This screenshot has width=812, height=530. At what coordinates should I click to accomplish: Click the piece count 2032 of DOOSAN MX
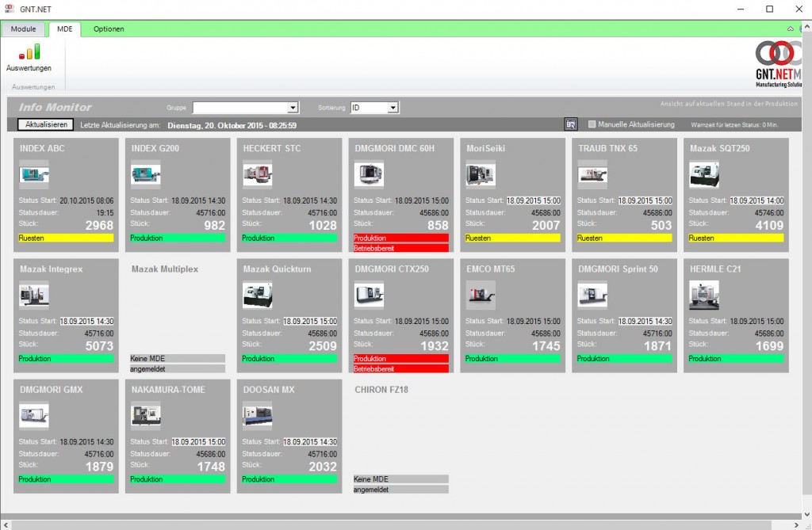tap(323, 467)
